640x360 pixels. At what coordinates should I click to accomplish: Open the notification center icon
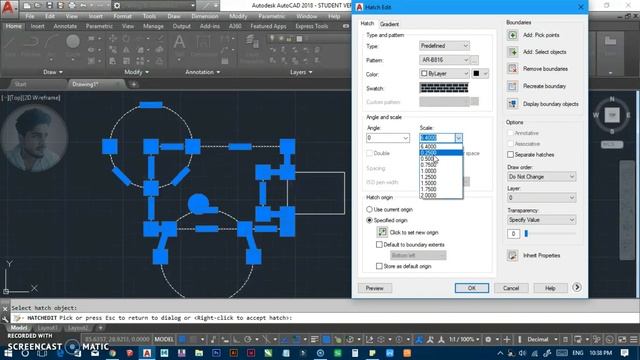coord(624,353)
